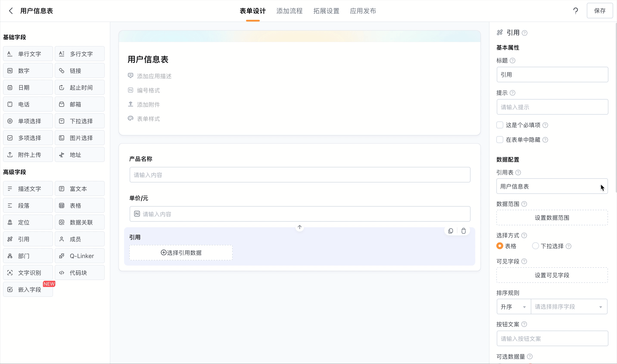Add a 下拉选择 field from the left panel
Screen dimensions: 617x364
pos(80,121)
